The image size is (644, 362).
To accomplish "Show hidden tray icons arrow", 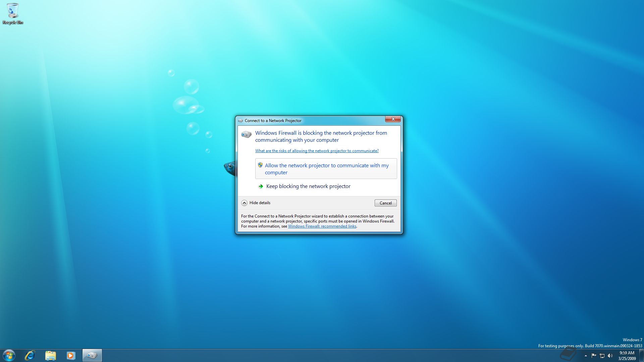I will pos(586,356).
